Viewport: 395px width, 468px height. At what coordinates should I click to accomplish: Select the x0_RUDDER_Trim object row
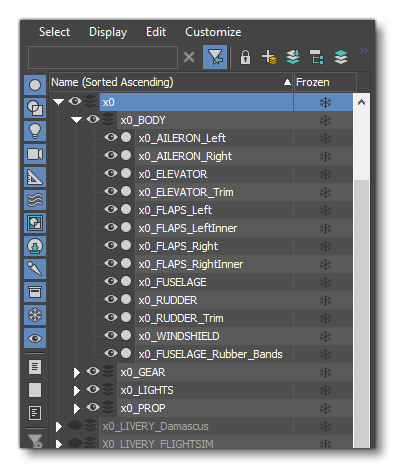pyautogui.click(x=214, y=318)
